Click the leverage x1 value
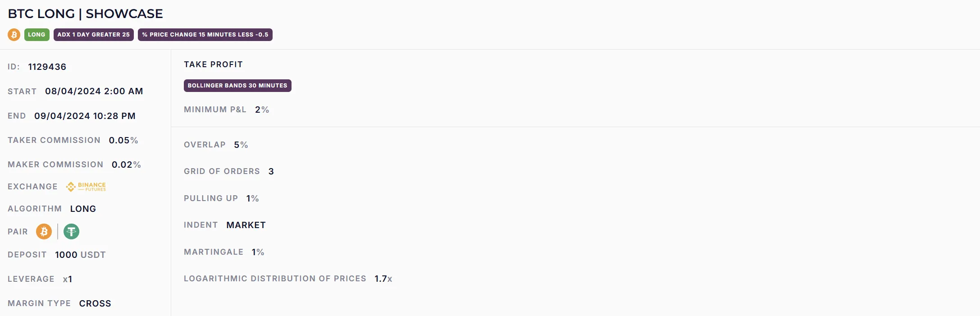Image resolution: width=980 pixels, height=316 pixels. tap(68, 279)
